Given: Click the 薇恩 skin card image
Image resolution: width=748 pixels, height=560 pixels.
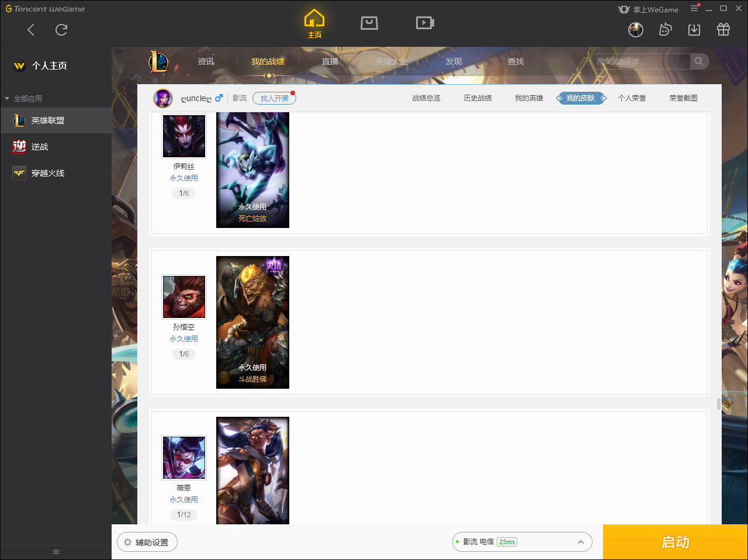Looking at the screenshot, I should point(252,471).
